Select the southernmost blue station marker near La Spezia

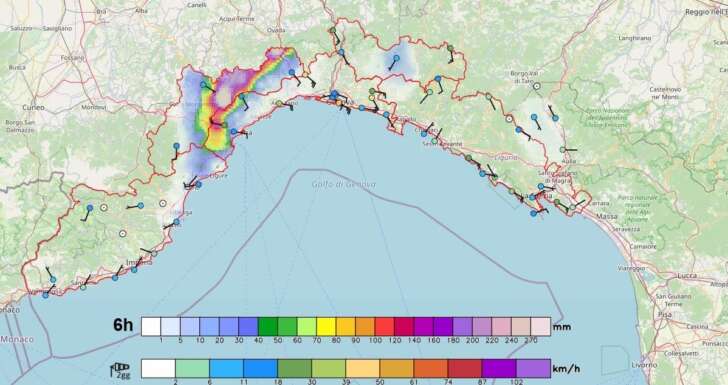(533, 213)
